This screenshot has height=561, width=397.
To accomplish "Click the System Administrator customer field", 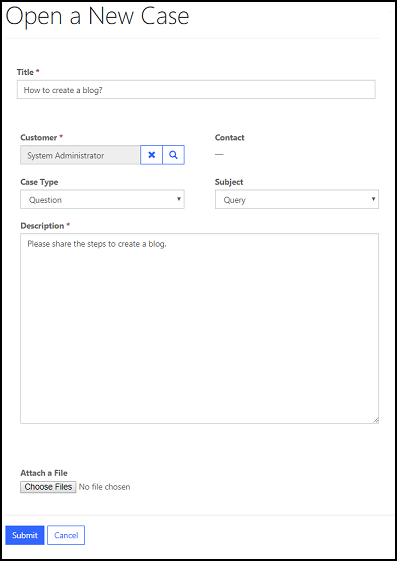I will click(80, 155).
